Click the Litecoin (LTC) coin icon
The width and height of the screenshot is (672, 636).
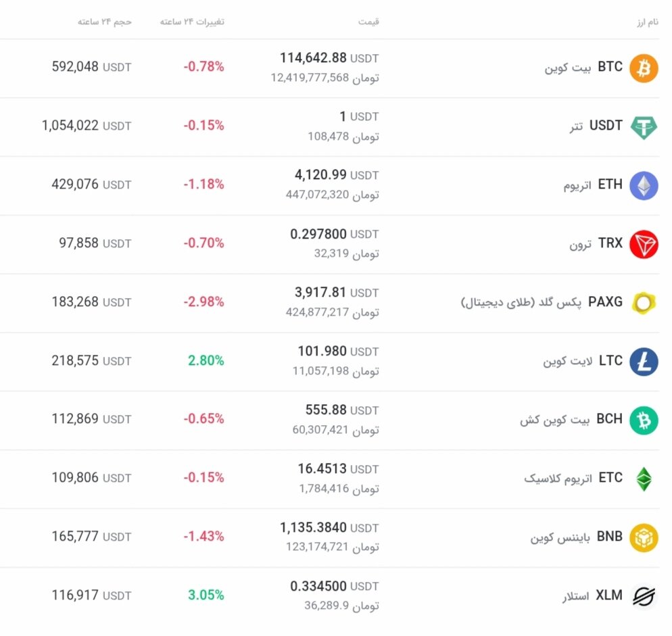[643, 361]
